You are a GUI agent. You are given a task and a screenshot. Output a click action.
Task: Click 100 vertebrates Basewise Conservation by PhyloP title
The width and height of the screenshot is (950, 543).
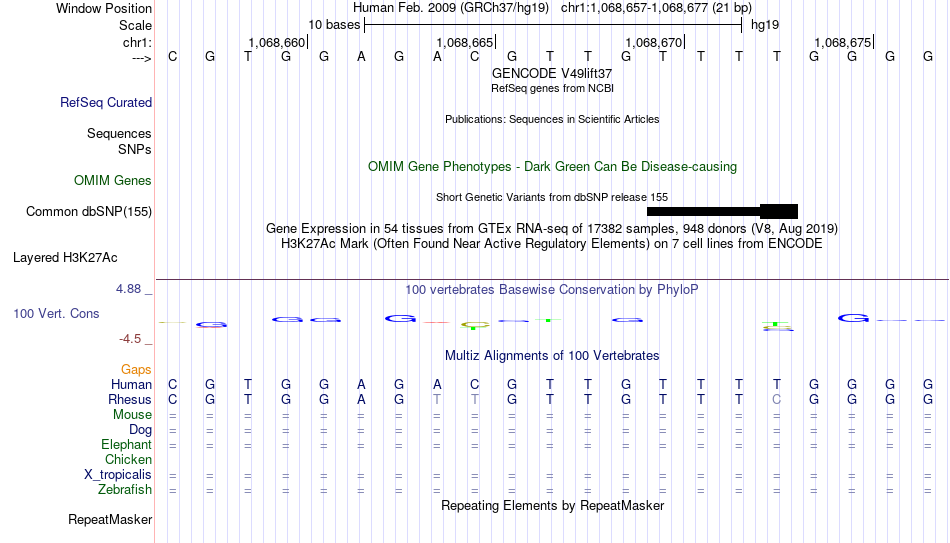click(552, 290)
